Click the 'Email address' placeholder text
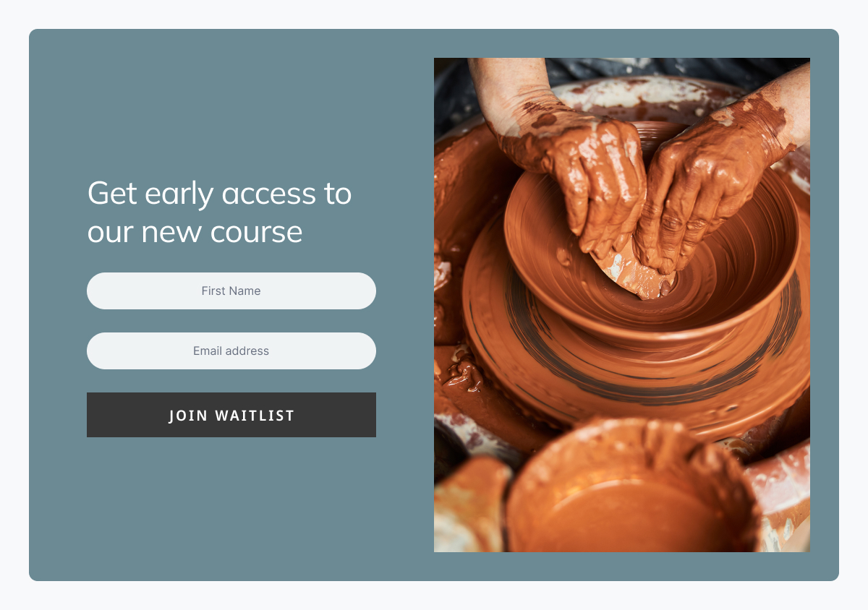The image size is (868, 610). click(x=231, y=351)
